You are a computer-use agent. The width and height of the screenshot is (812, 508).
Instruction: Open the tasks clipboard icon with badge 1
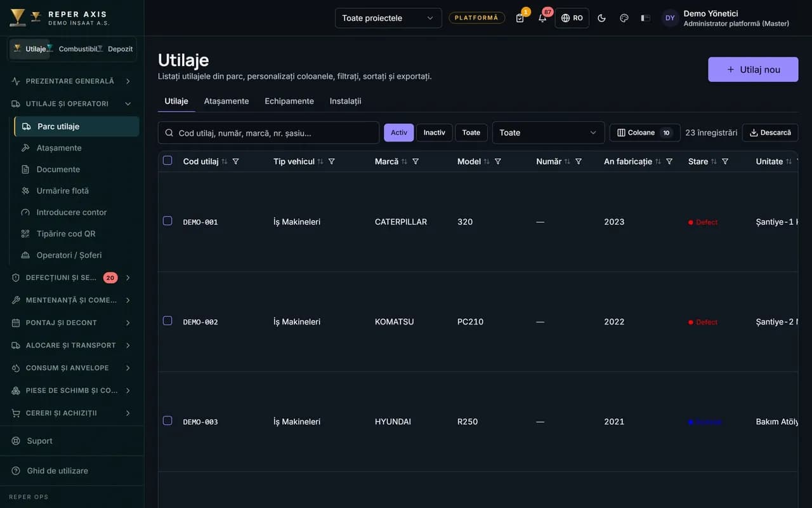520,18
